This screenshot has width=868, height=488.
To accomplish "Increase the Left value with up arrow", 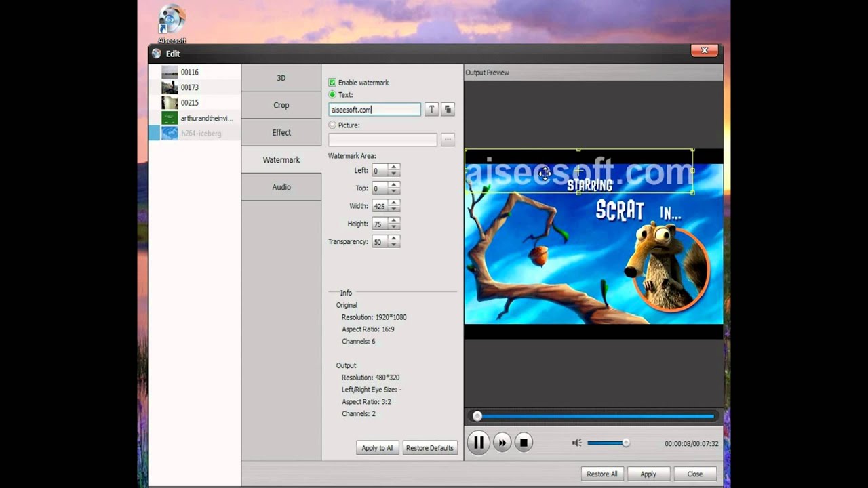I will point(394,167).
